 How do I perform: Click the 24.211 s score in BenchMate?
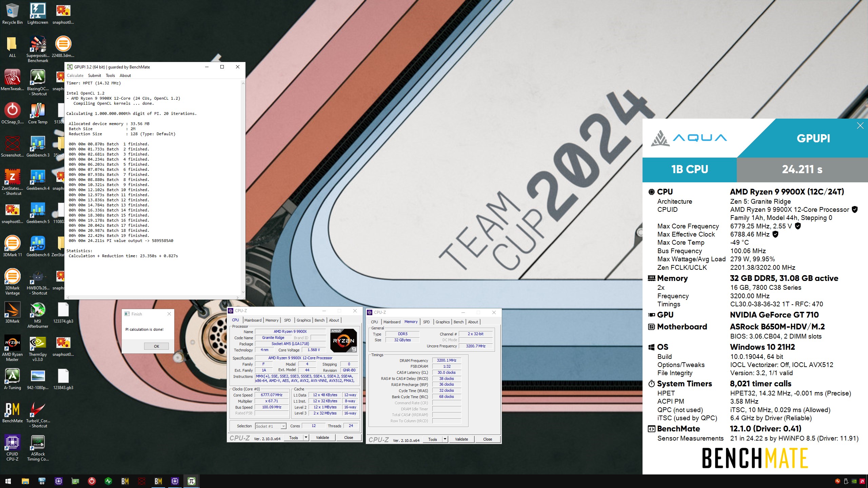[802, 169]
